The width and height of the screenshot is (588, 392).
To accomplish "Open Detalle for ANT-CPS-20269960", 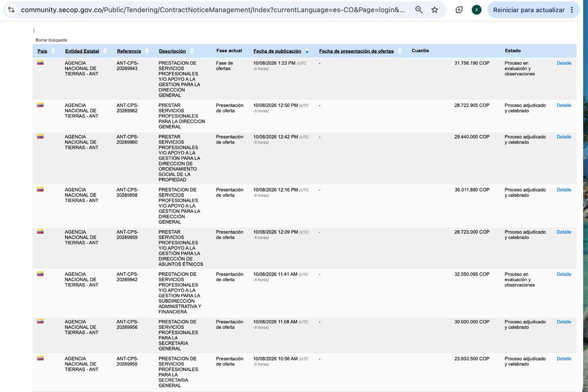I will click(564, 137).
